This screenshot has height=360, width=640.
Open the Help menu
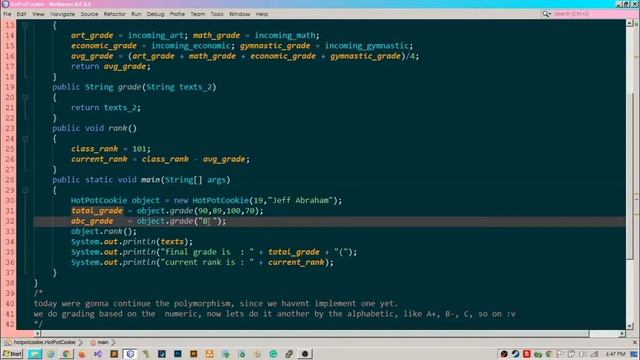[262, 14]
